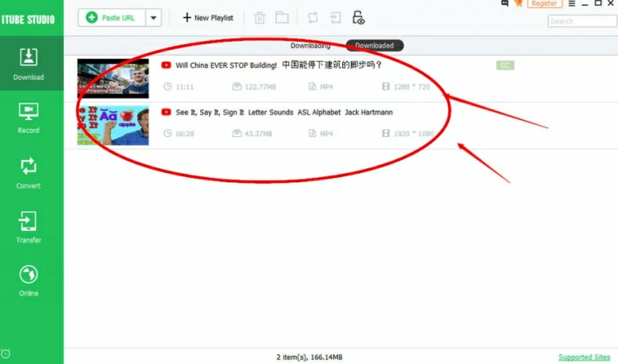This screenshot has height=364, width=618.
Task: Create a New Playlist
Action: (207, 18)
